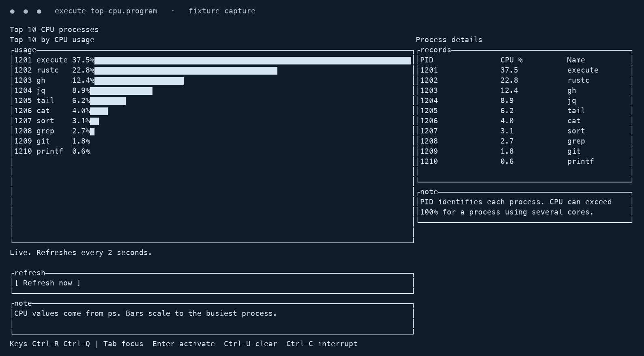
Task: Click the execute 37.5% usage bar
Action: pos(253,60)
